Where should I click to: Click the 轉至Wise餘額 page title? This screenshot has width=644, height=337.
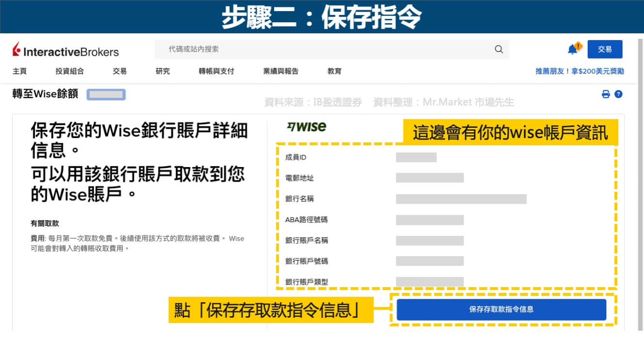(46, 94)
